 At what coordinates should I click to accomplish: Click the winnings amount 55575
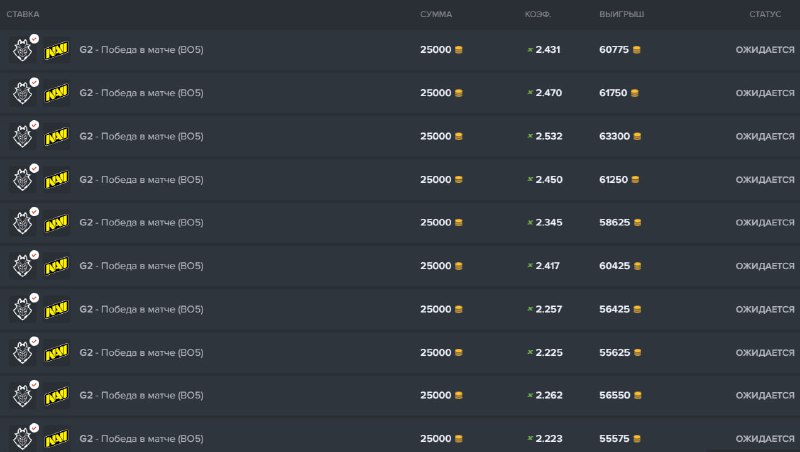(x=613, y=439)
